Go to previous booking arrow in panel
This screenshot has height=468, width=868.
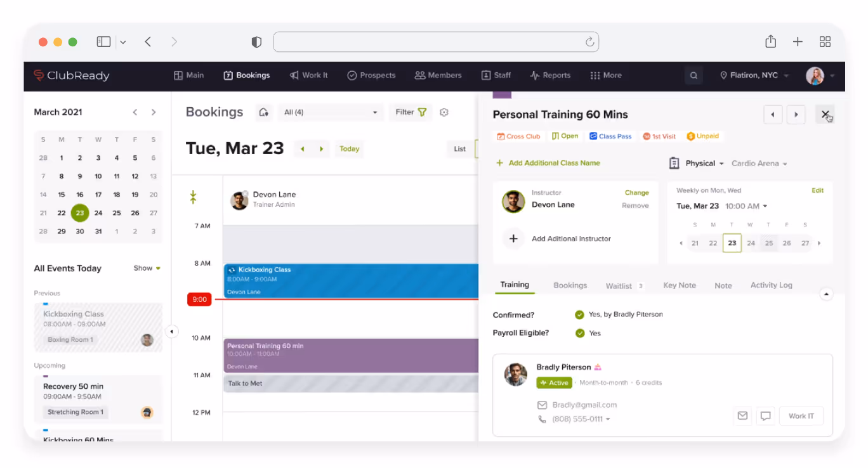pyautogui.click(x=773, y=115)
